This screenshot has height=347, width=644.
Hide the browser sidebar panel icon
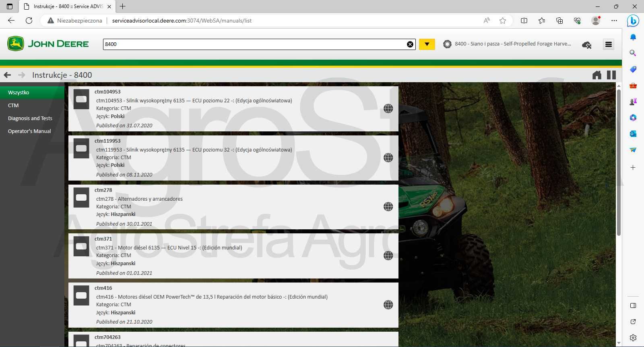click(x=633, y=305)
